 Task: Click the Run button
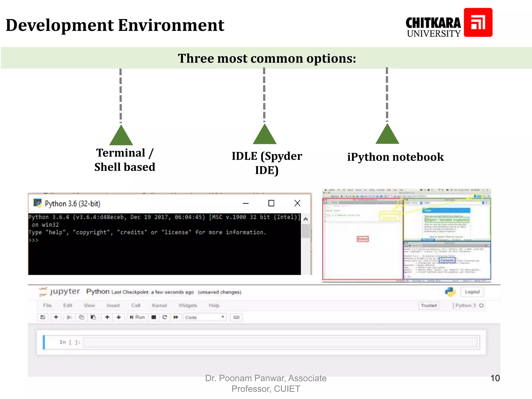click(x=137, y=317)
